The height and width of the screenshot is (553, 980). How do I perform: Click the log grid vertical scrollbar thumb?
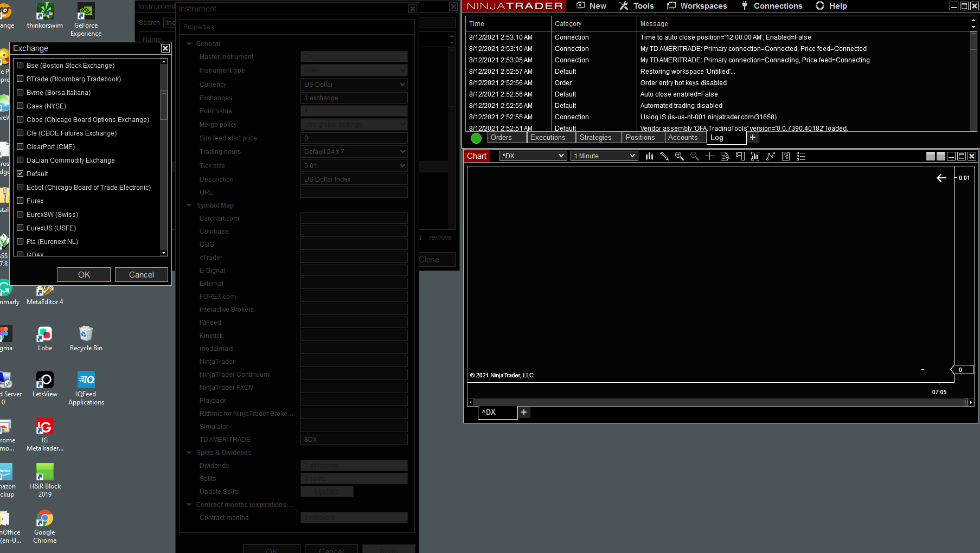(x=973, y=41)
